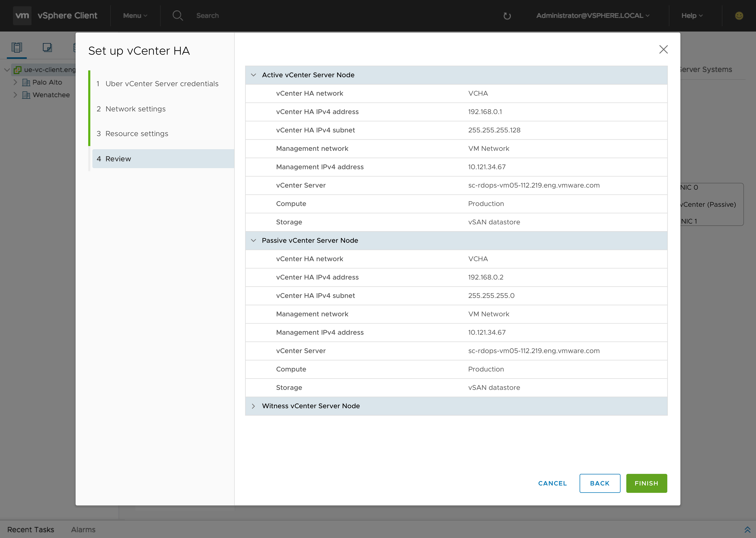Open the Help dropdown
Viewport: 756px width, 538px height.
[692, 16]
